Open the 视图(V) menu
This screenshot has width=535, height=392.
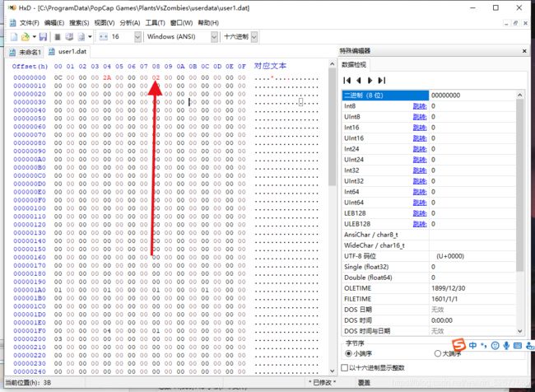[105, 23]
